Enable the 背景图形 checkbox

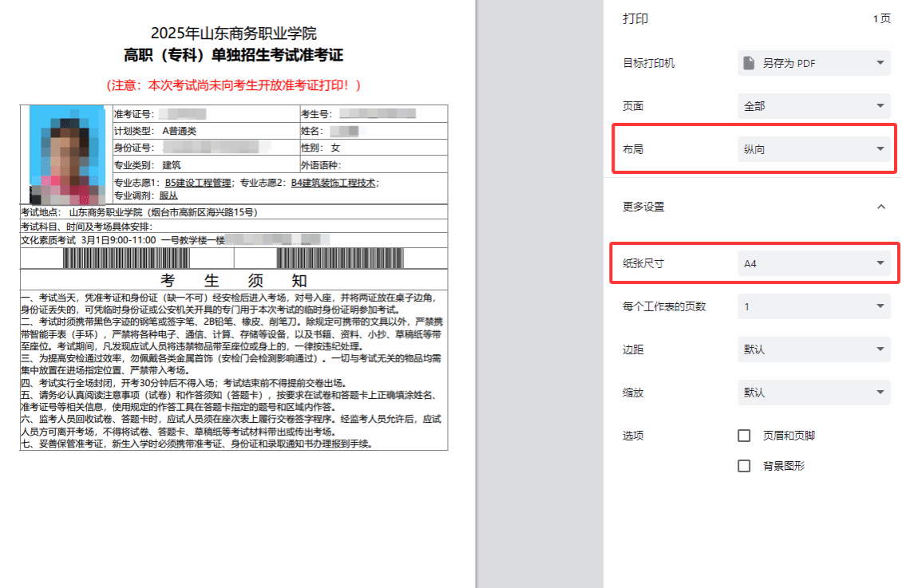point(744,466)
